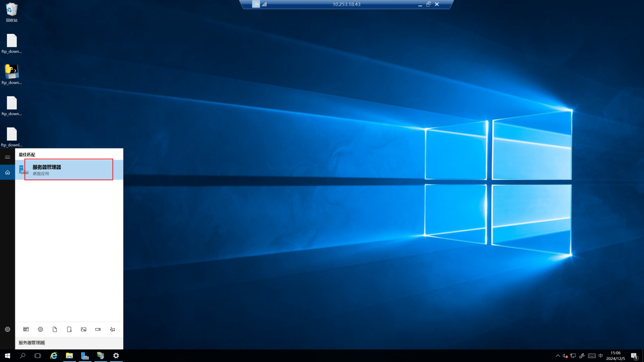
Task: Open the Settings gear in search sidebar
Action: coord(8,329)
